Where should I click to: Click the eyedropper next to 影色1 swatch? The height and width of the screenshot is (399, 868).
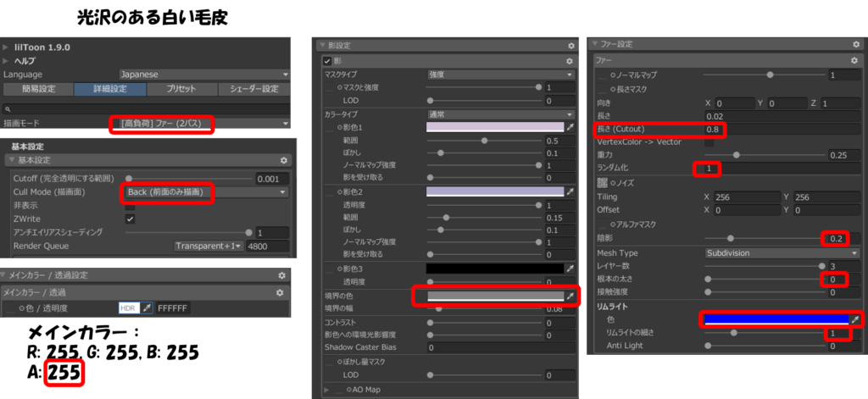(570, 127)
